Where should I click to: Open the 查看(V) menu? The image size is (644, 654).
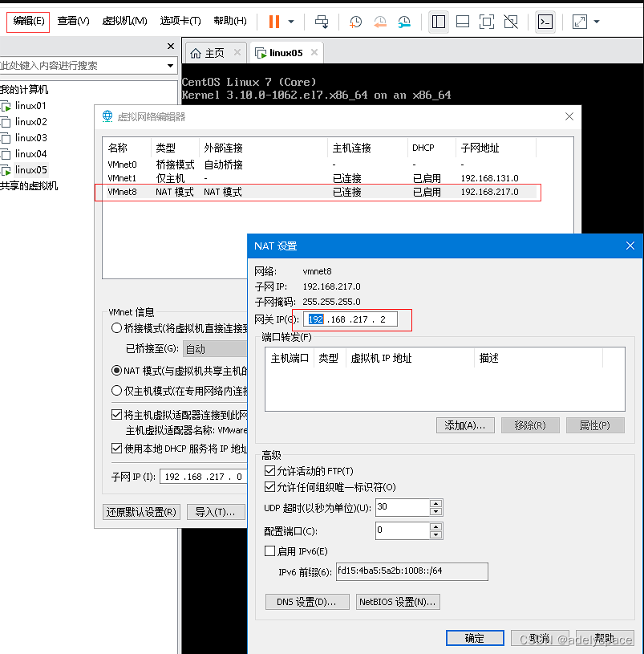click(x=73, y=21)
